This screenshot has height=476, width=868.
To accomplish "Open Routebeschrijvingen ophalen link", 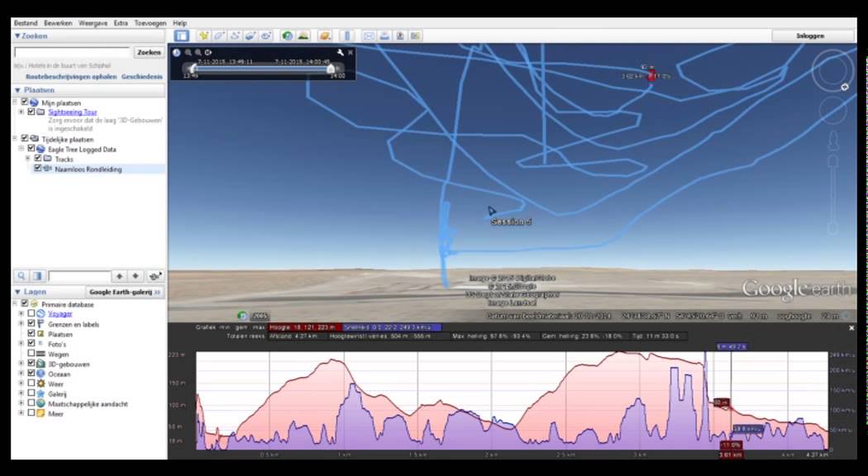I will [71, 77].
